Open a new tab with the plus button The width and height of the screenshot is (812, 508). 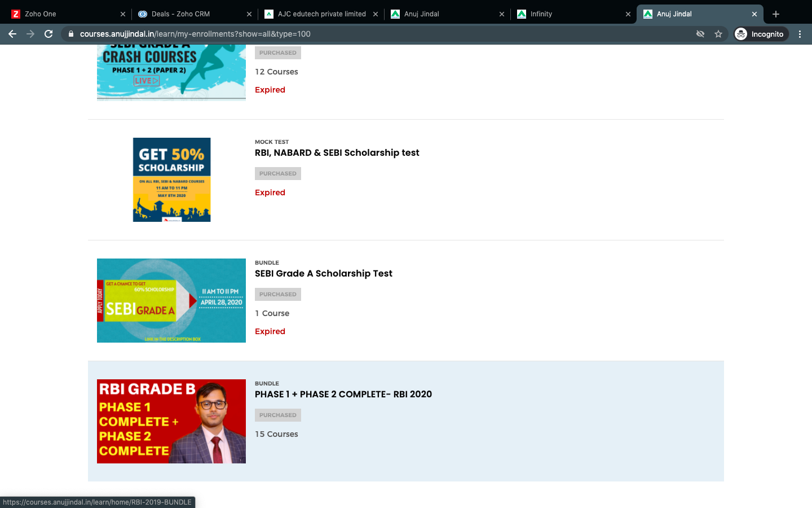[x=776, y=14]
